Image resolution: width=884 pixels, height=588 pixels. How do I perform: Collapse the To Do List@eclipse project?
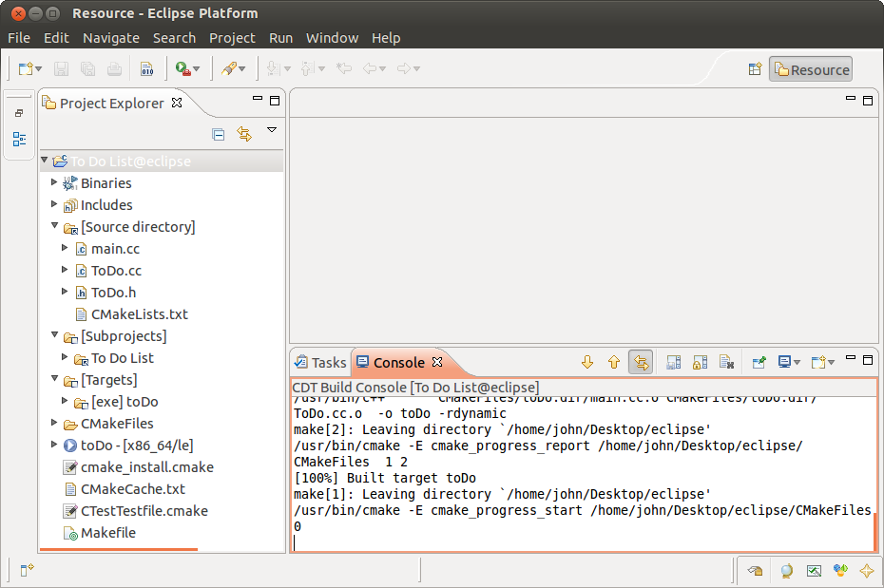[45, 161]
